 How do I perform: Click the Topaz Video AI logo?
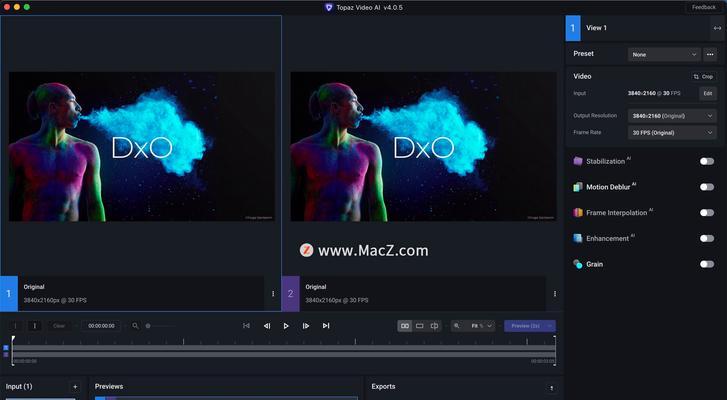pyautogui.click(x=329, y=7)
